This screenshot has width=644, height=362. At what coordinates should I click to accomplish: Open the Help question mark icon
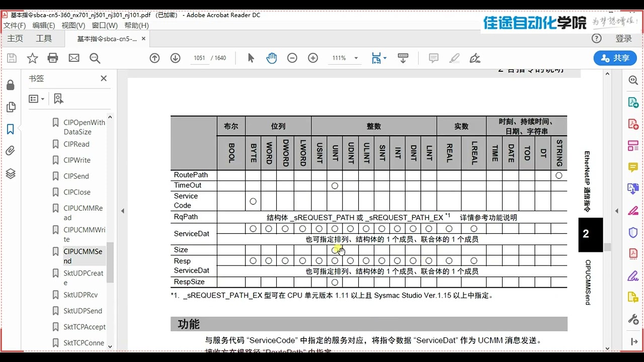[597, 39]
